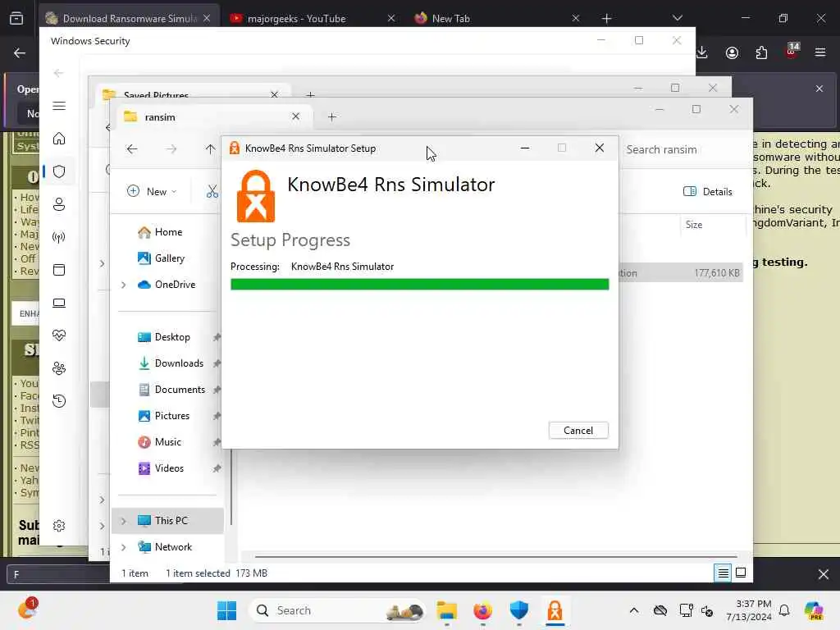Open Firefox extensions puzzle icon

[x=761, y=52]
